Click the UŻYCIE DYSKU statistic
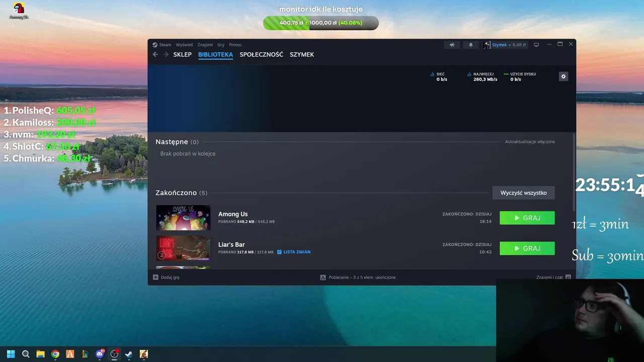644x362 pixels. pyautogui.click(x=520, y=76)
